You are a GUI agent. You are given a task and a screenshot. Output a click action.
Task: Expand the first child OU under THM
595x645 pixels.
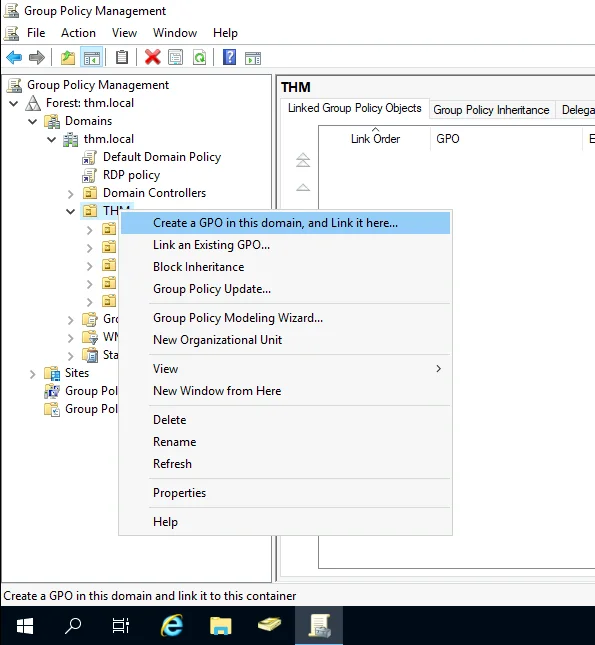point(90,230)
